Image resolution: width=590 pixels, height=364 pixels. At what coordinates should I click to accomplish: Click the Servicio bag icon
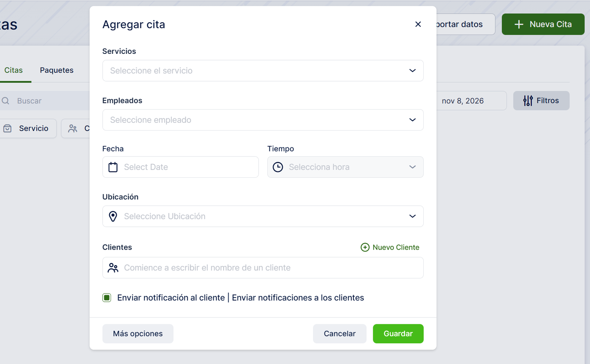point(7,128)
